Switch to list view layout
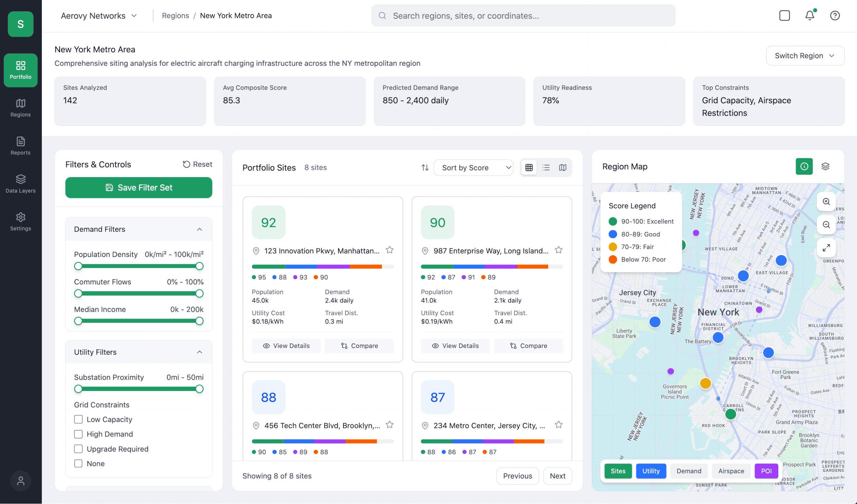The height and width of the screenshot is (504, 857). click(x=546, y=168)
